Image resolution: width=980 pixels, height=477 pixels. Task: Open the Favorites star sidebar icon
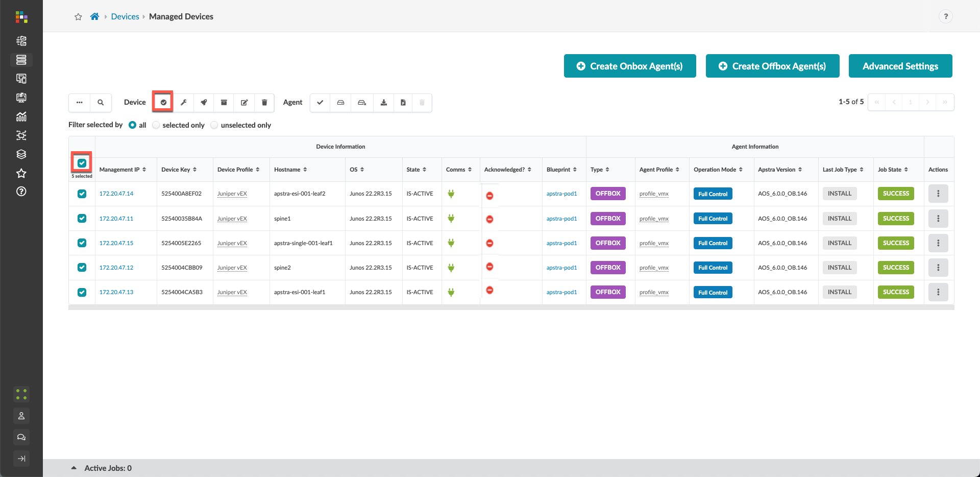(x=21, y=173)
